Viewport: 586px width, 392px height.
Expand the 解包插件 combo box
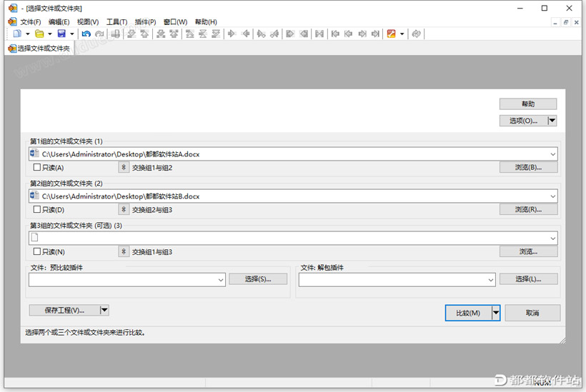491,280
